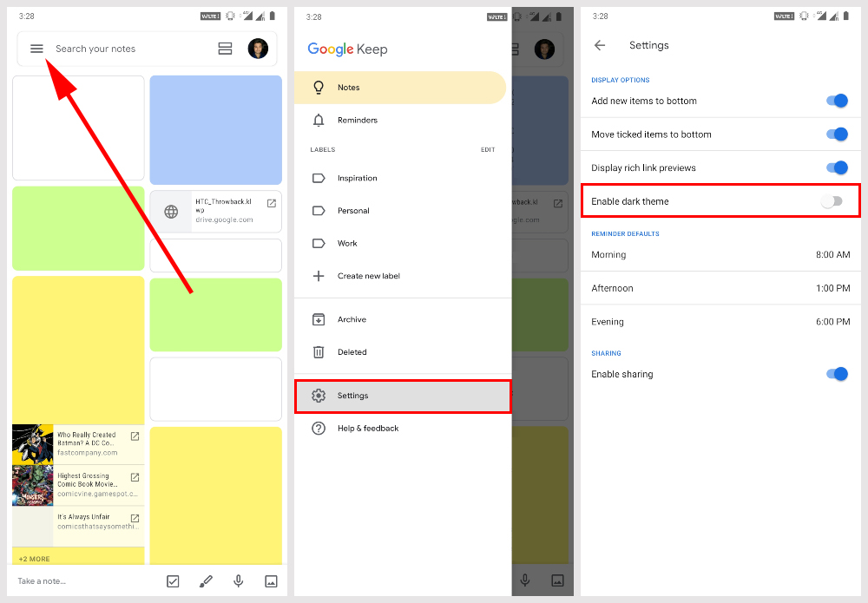
Task: Open the hamburger menu in notes screen
Action: [x=36, y=49]
